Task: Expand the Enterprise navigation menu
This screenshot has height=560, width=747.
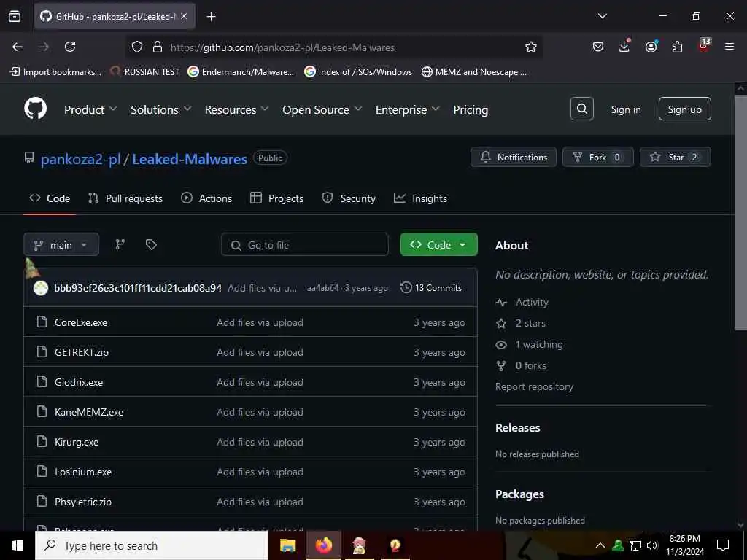Action: click(x=407, y=109)
